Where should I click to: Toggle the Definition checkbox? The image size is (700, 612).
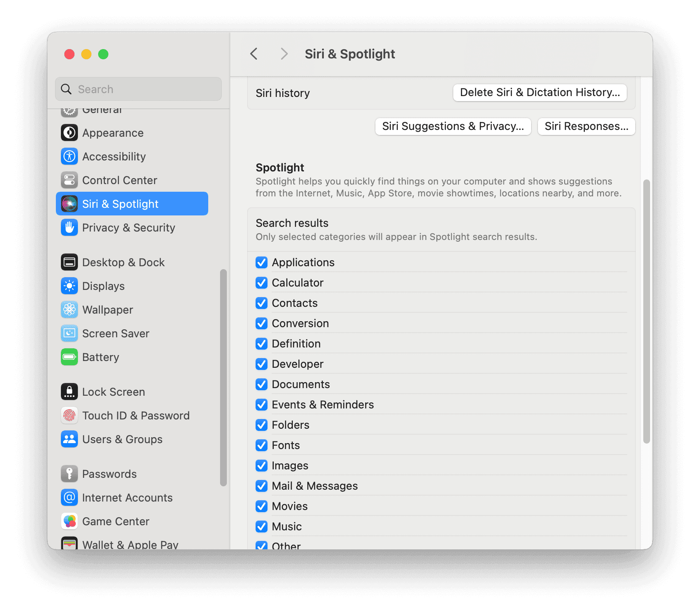pyautogui.click(x=262, y=344)
